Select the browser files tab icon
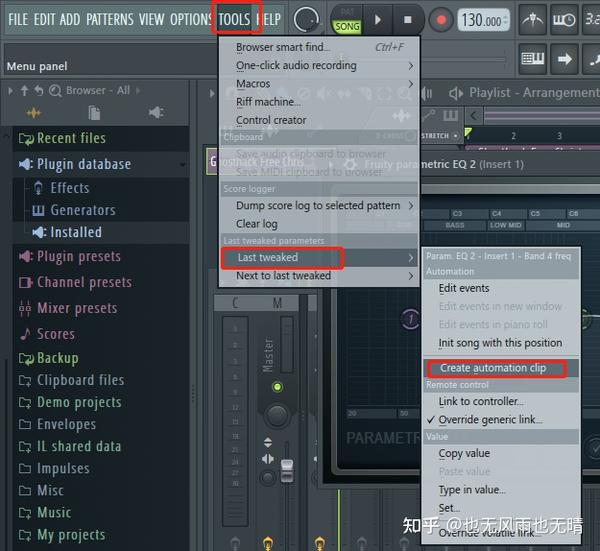Screen dimensions: 600x551 click(x=94, y=113)
